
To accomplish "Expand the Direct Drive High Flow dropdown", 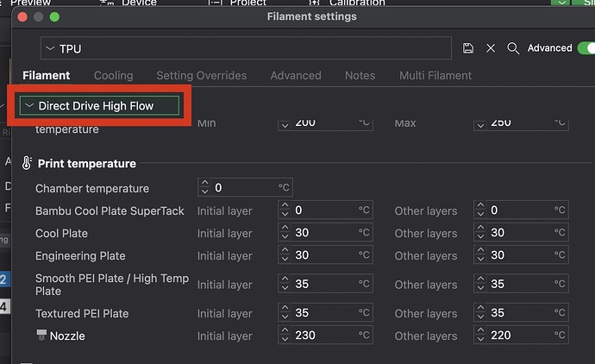I will pyautogui.click(x=99, y=105).
